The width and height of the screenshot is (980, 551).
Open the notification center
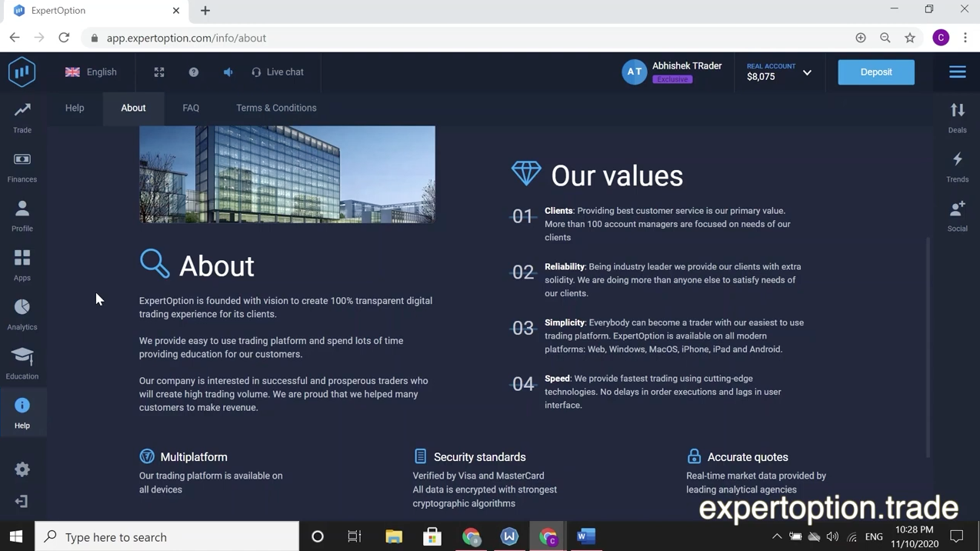[x=957, y=536]
